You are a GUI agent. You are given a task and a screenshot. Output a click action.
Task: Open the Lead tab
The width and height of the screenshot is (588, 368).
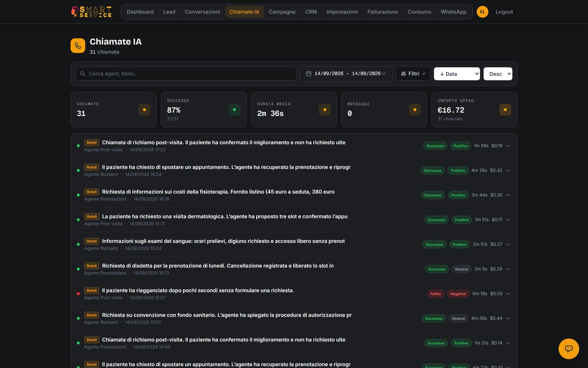[169, 12]
